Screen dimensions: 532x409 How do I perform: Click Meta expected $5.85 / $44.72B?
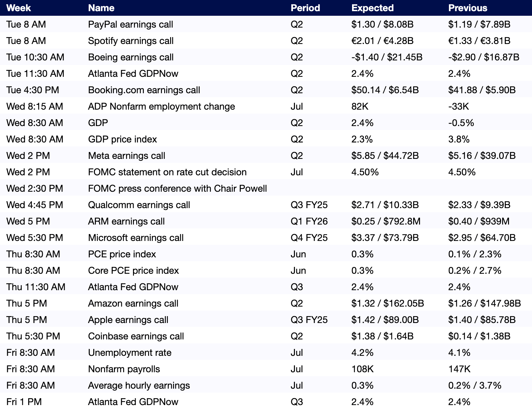[385, 156]
